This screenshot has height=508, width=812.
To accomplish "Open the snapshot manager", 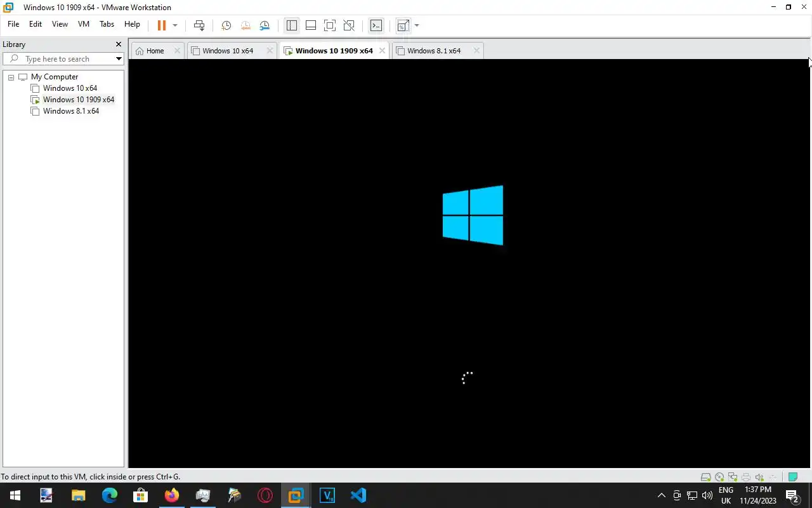I will [265, 25].
